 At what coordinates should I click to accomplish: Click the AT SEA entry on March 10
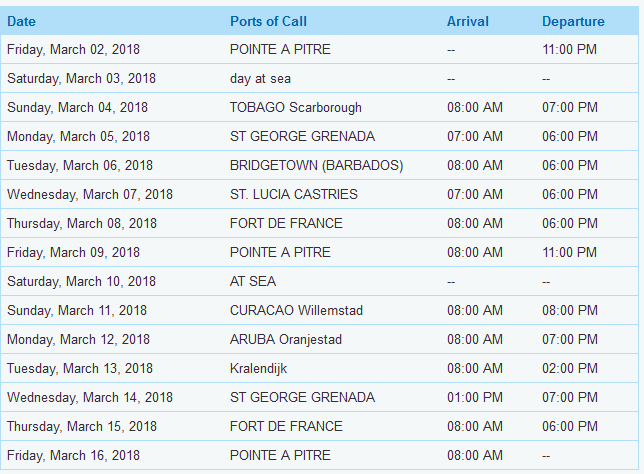coord(253,281)
